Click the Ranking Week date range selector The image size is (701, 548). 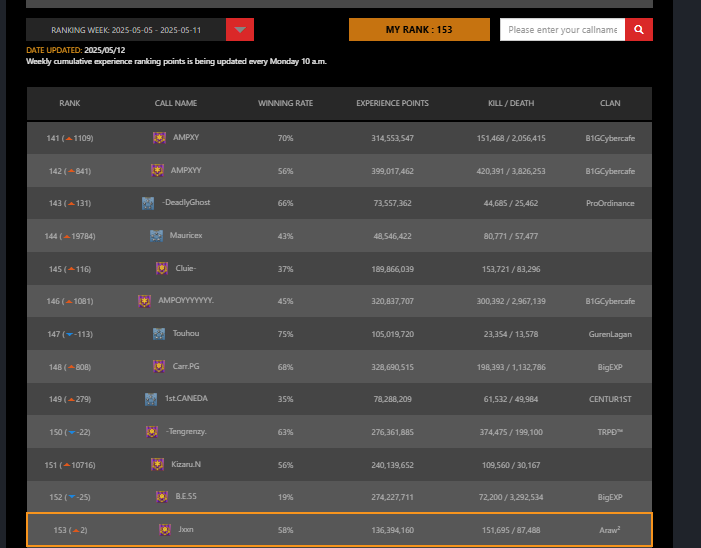pyautogui.click(x=126, y=30)
